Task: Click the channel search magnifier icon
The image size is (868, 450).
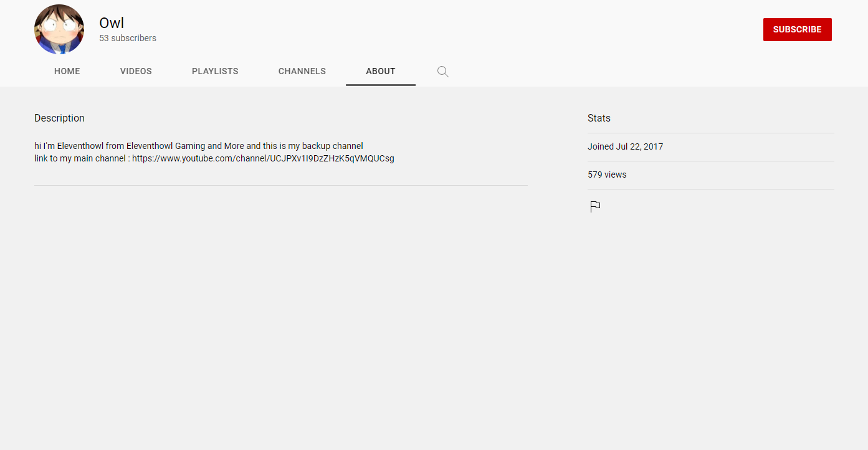Action: click(x=442, y=71)
